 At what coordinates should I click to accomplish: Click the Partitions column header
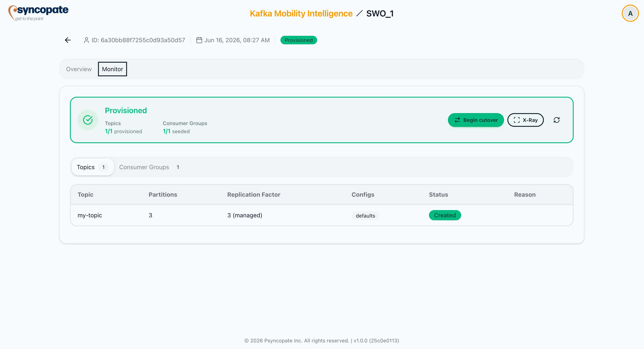[x=163, y=195]
